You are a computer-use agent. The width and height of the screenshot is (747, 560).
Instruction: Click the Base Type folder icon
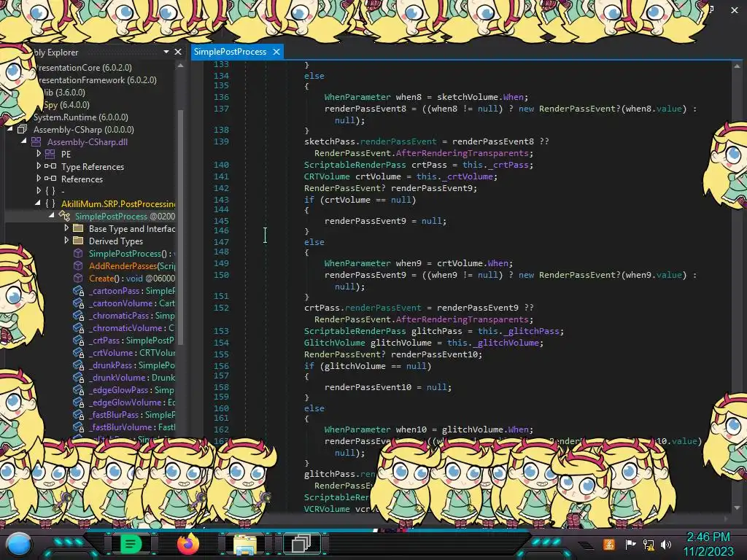[x=78, y=228]
